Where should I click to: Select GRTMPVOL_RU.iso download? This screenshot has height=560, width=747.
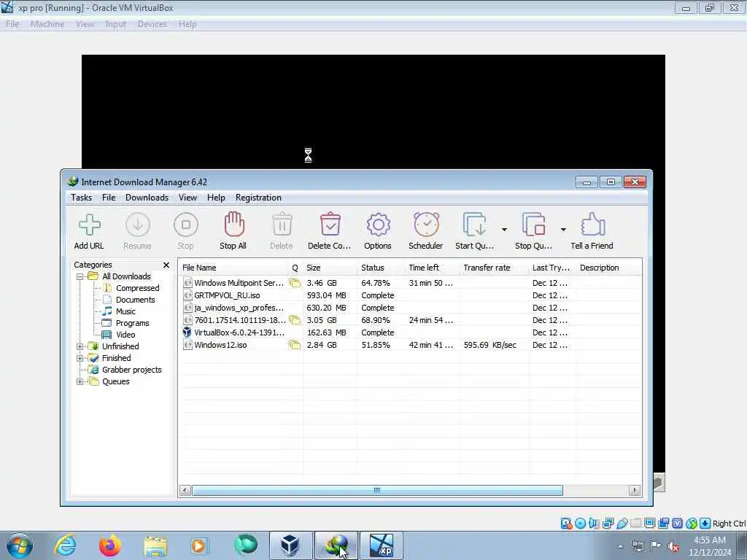410,295
